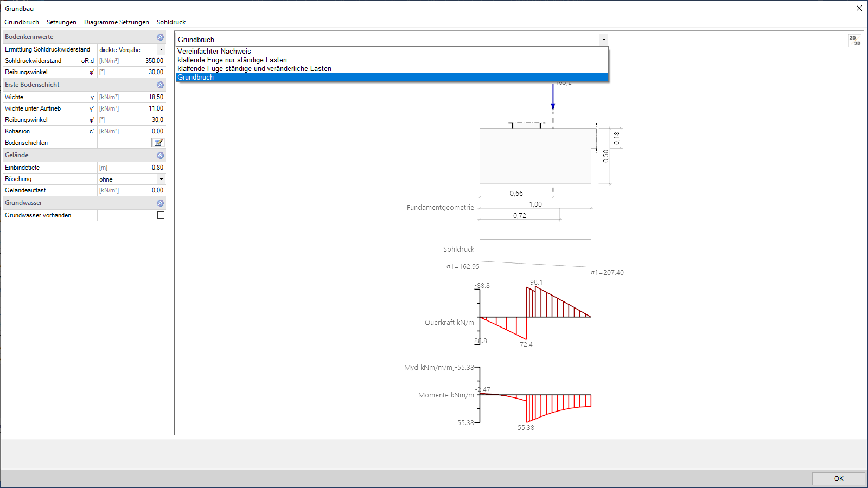868x488 pixels.
Task: Click the σ1=162.95 pressure value
Action: click(463, 267)
